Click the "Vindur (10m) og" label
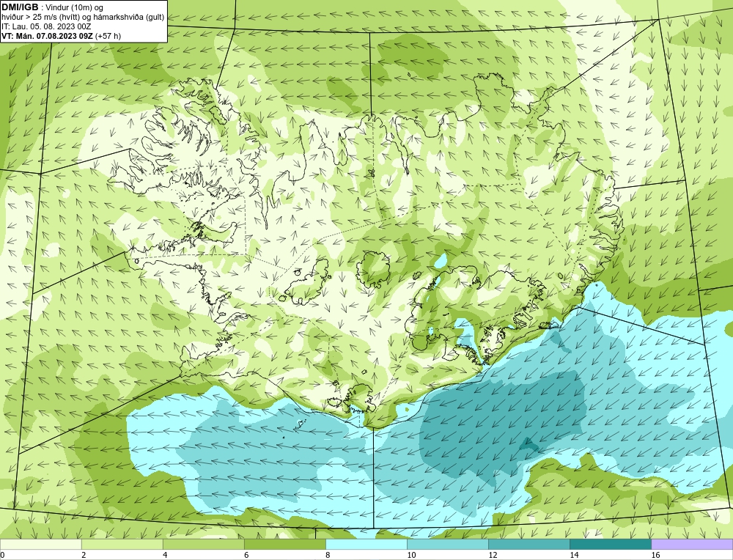 point(75,7)
